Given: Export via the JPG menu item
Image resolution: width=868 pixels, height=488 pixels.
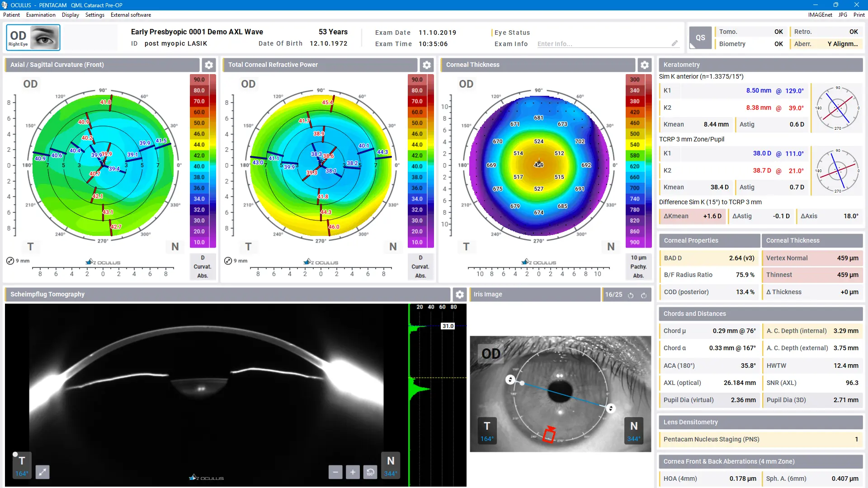Looking at the screenshot, I should 843,15.
